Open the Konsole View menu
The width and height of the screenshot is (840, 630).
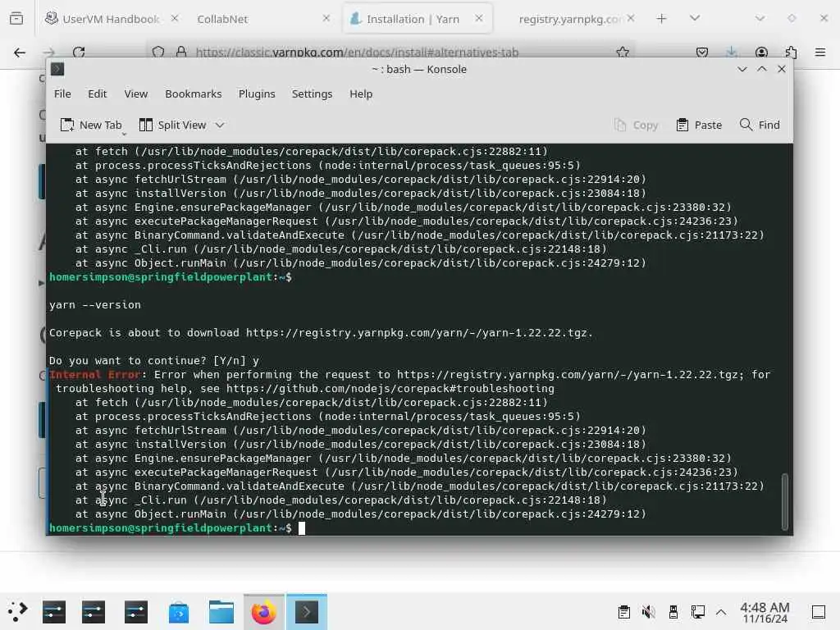click(x=135, y=94)
